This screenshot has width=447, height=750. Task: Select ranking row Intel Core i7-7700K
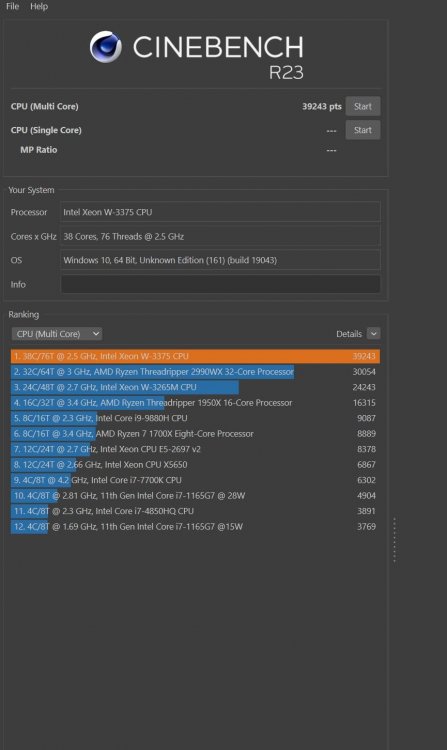[x=196, y=480]
